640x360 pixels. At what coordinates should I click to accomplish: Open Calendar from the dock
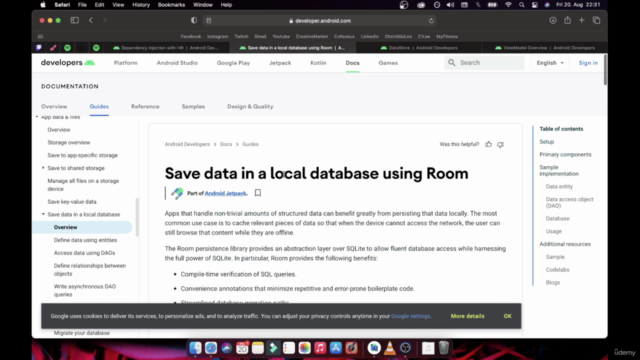pyautogui.click(x=242, y=348)
